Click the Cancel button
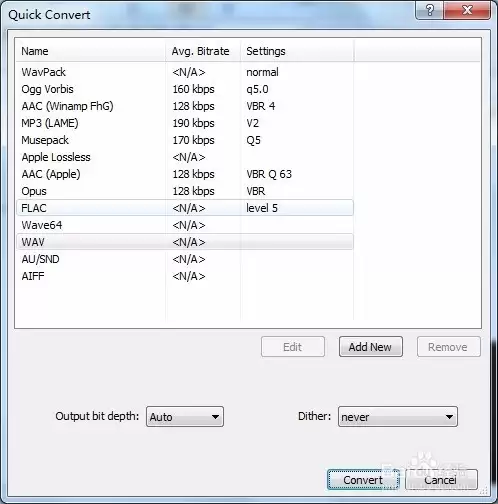 click(441, 480)
